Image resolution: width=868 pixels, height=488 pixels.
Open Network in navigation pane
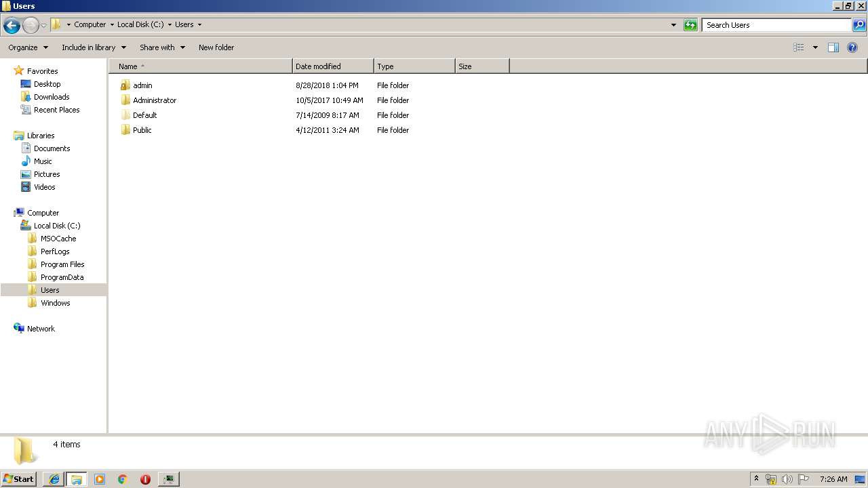[x=41, y=329]
